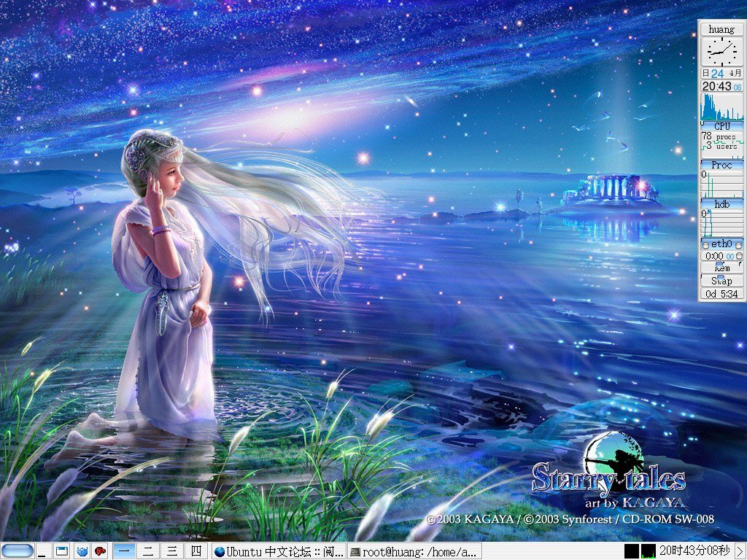Click the CPU label in GKrellM
The image size is (747, 560).
[x=721, y=126]
